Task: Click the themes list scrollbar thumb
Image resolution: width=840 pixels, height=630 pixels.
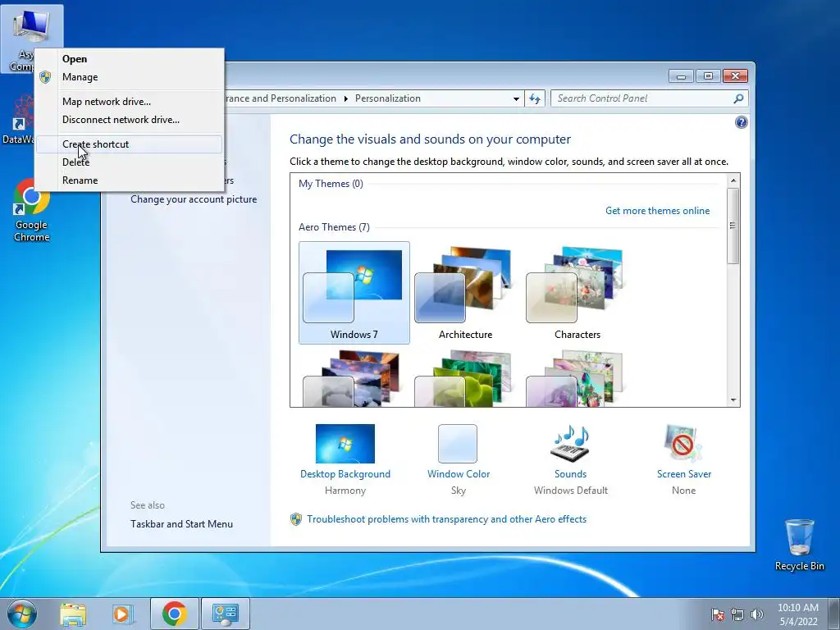Action: click(733, 226)
